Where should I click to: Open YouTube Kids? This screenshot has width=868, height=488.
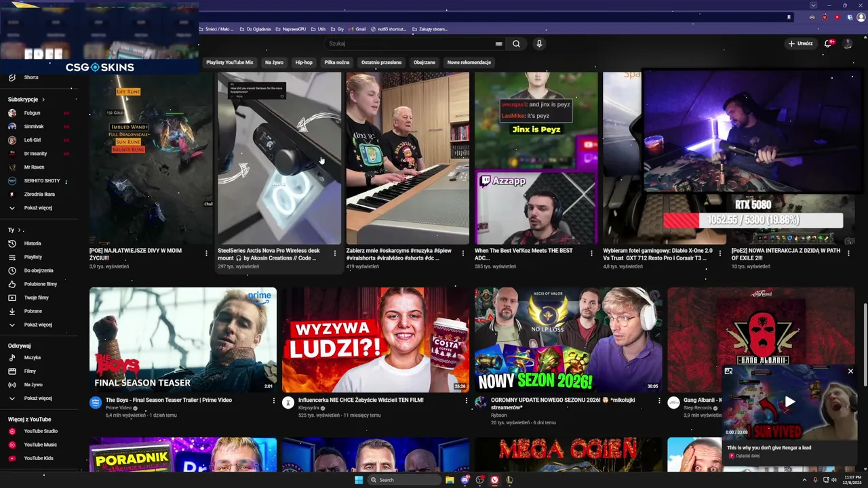tap(39, 458)
